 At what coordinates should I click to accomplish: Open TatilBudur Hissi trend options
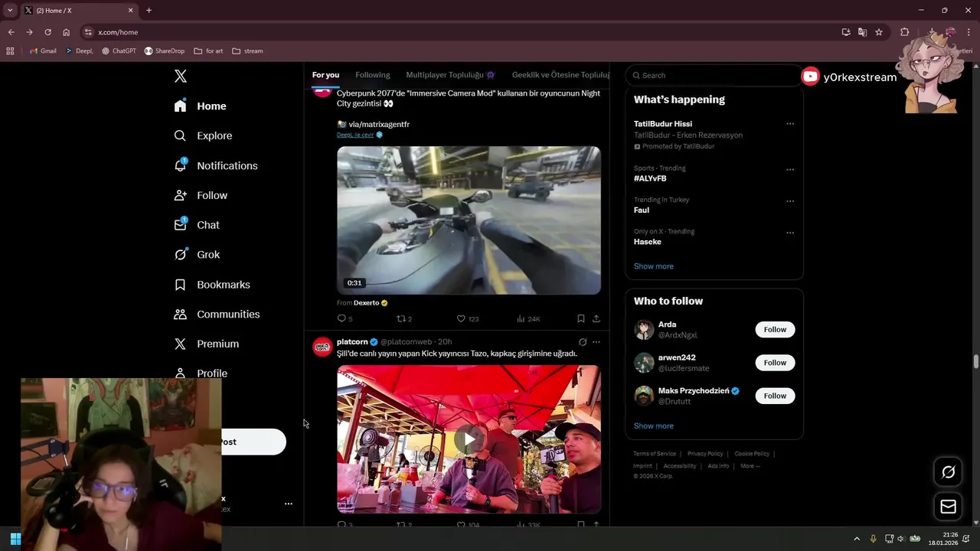(x=790, y=124)
